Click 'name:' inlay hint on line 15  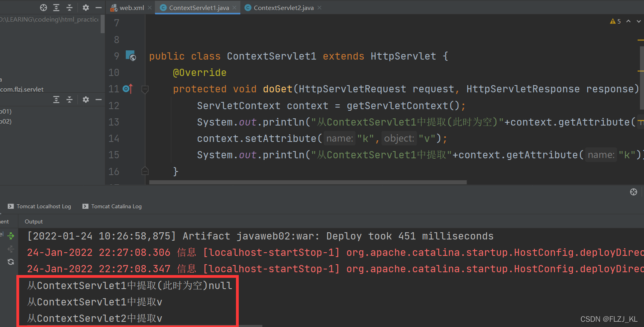click(x=601, y=155)
